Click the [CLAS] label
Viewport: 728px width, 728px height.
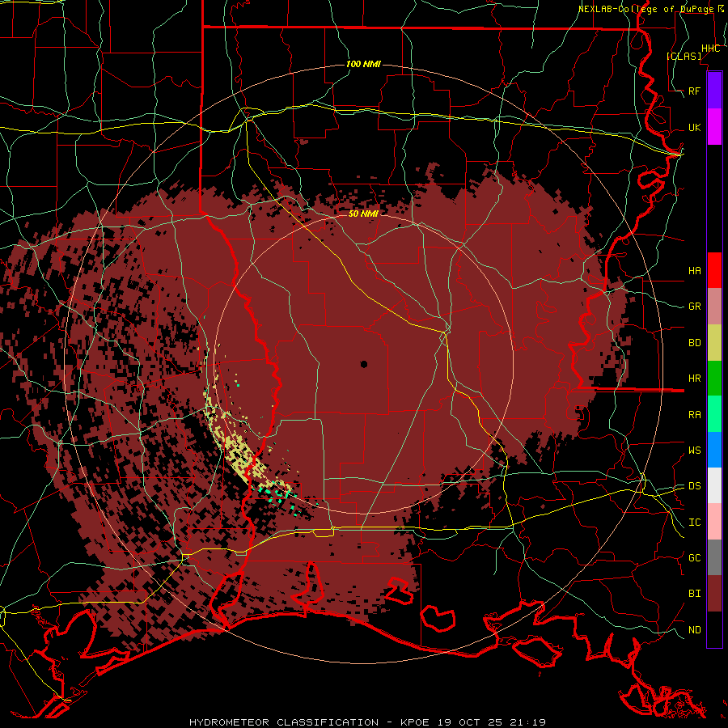684,56
